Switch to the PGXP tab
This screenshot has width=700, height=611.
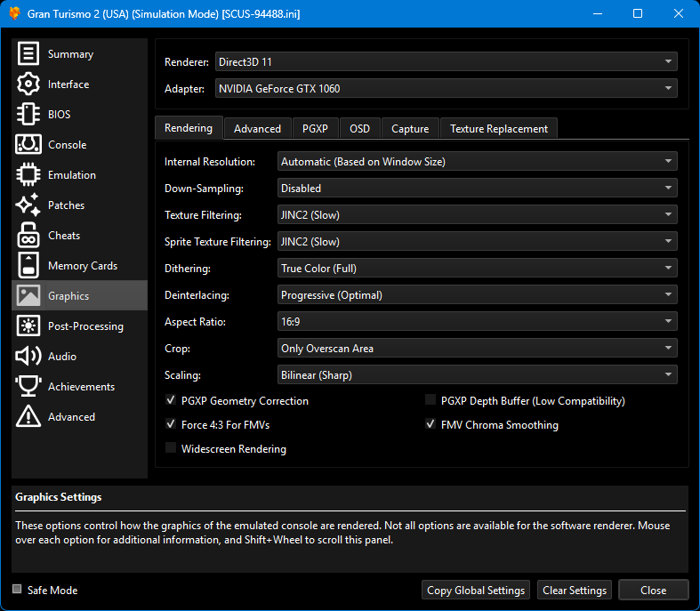pos(315,129)
